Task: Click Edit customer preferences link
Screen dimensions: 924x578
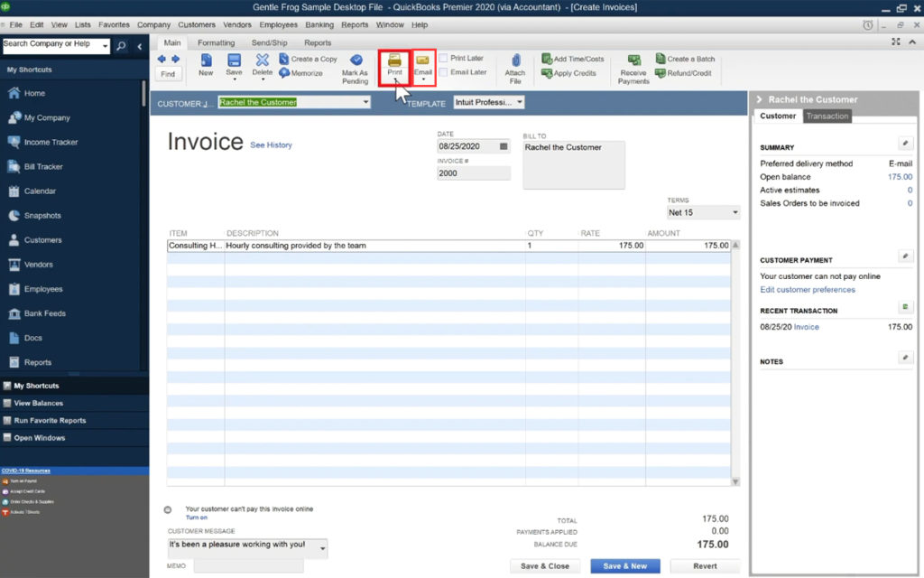Action: point(808,290)
